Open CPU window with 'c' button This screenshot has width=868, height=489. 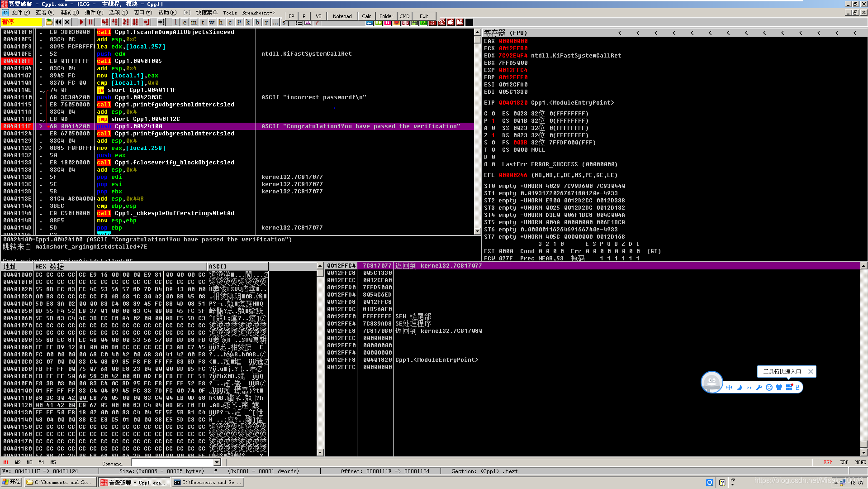[230, 22]
